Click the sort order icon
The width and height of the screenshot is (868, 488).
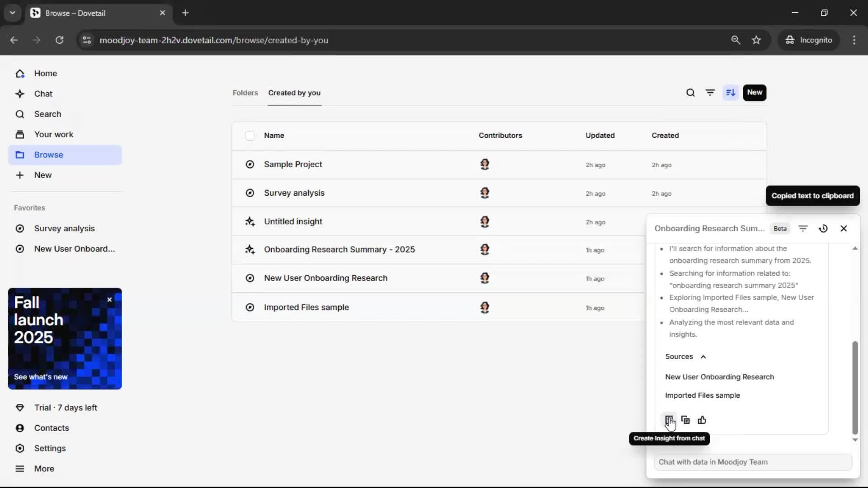pos(731,93)
